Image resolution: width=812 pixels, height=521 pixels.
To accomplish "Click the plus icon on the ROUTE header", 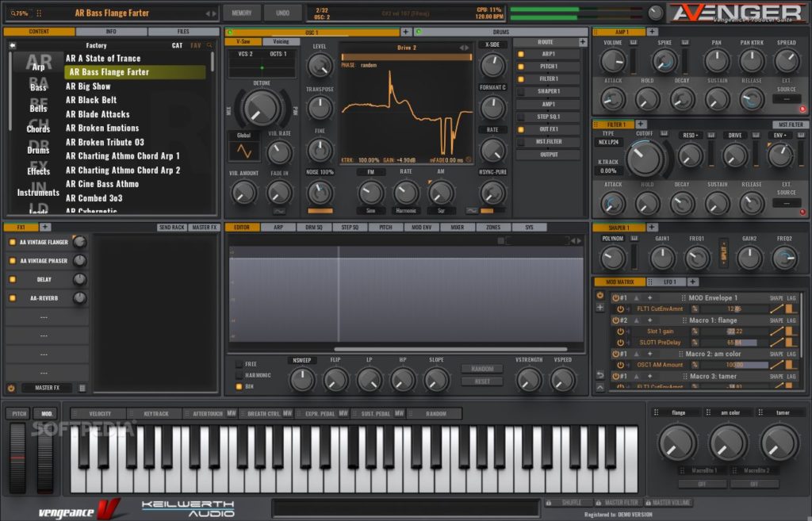I will (x=583, y=42).
